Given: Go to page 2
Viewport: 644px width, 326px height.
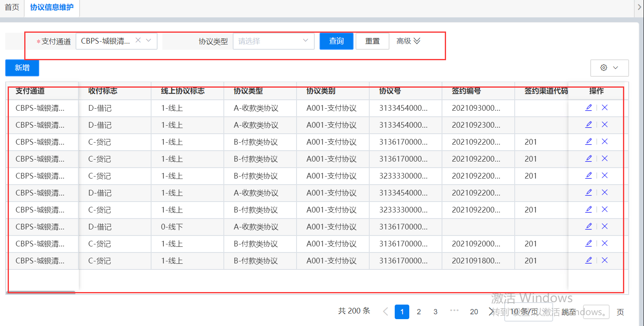Looking at the screenshot, I should 419,311.
